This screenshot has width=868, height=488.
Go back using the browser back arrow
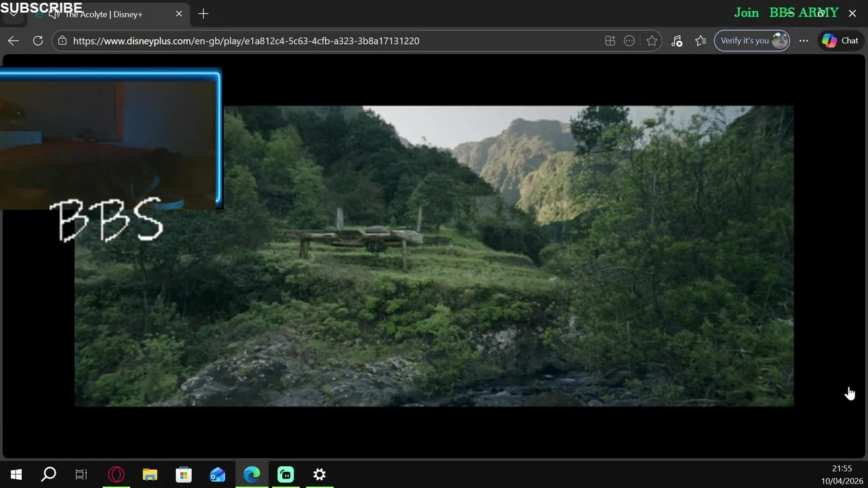tap(14, 41)
